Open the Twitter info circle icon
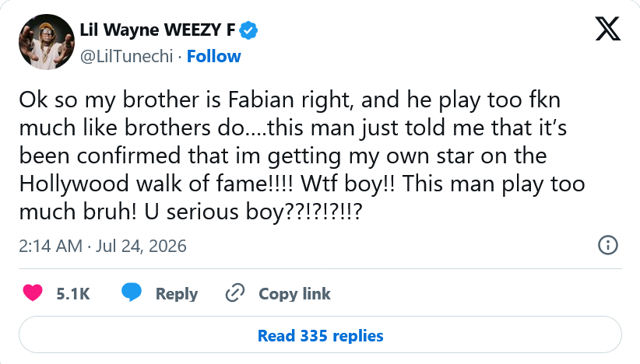 [x=608, y=245]
